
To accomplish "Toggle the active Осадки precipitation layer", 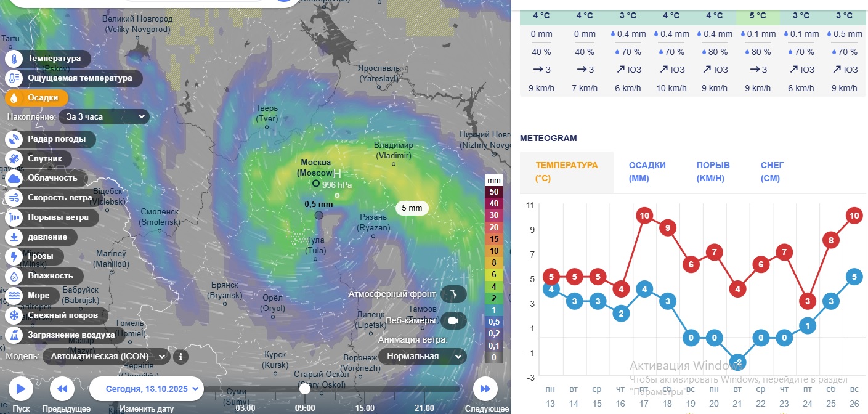I will (37, 97).
